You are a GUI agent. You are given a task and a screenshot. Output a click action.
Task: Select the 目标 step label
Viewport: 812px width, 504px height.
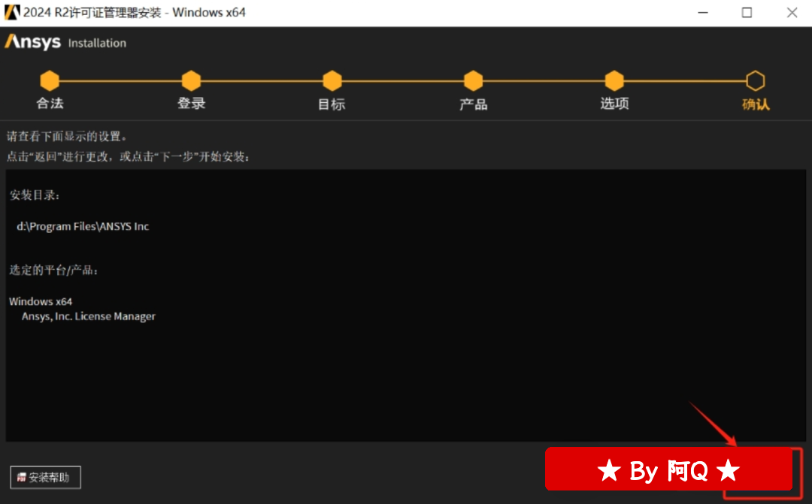[332, 104]
